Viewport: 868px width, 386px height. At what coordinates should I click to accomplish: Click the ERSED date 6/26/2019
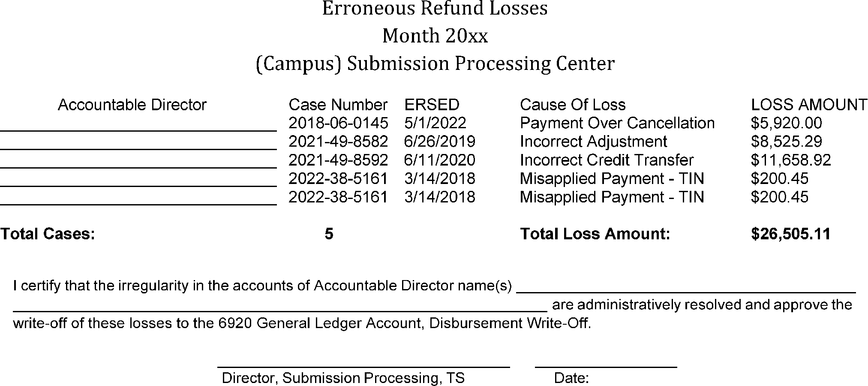[440, 142]
